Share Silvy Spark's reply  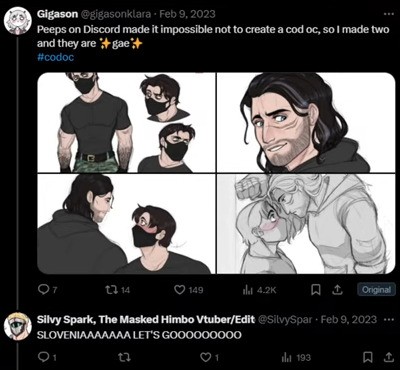click(389, 358)
